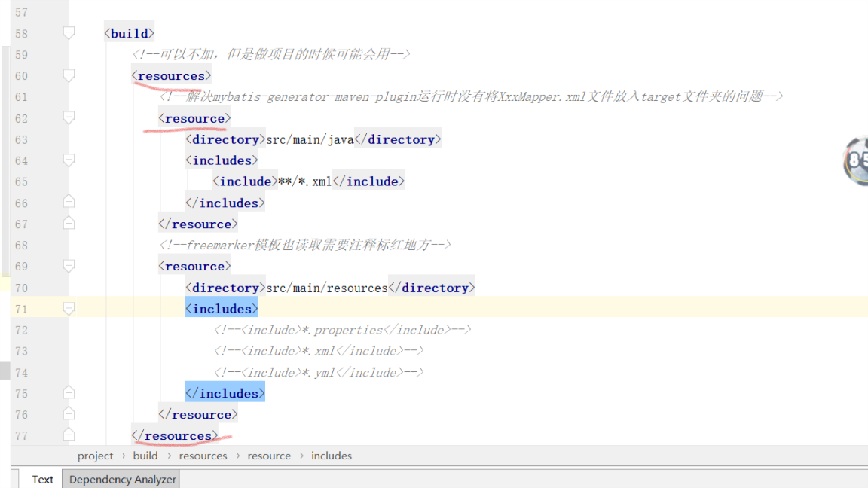Switch to the Text tab
Screen dimensions: 868x488
point(42,479)
